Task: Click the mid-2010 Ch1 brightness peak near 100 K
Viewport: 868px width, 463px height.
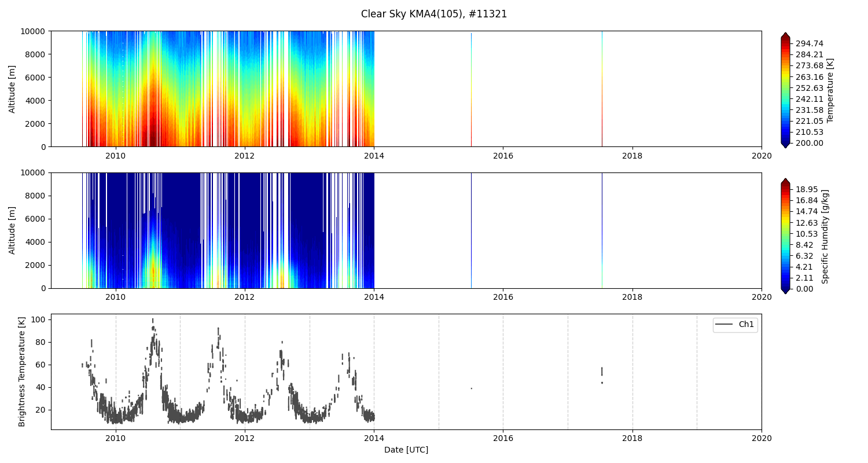Action: [153, 320]
